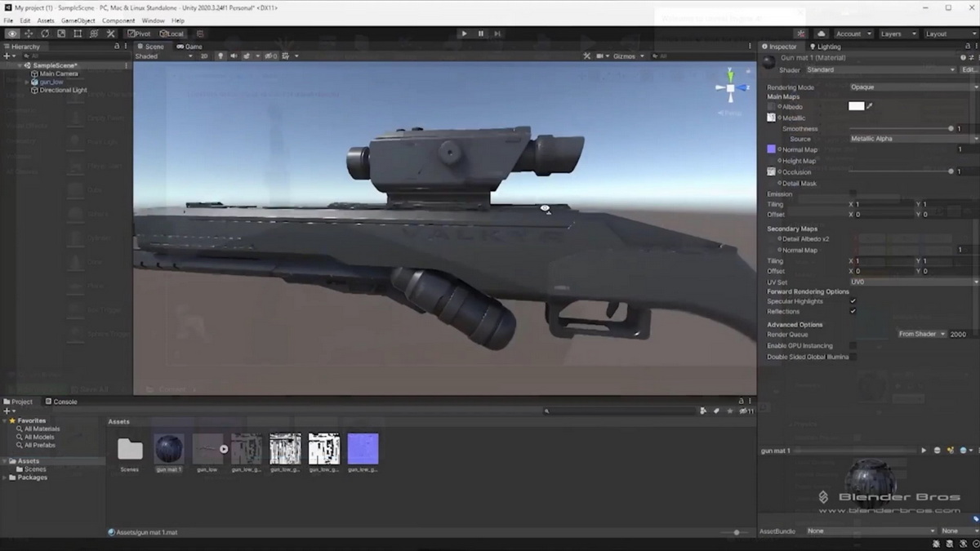The width and height of the screenshot is (980, 551).
Task: Open the Gizmos dropdown
Action: pos(629,56)
